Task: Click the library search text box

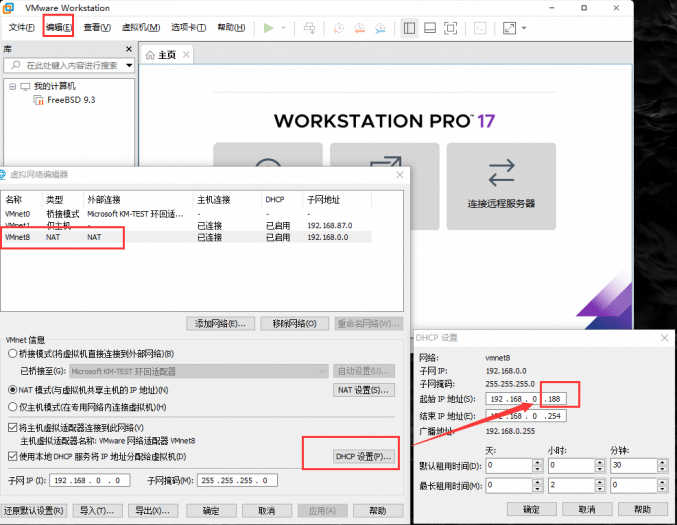Action: click(x=69, y=65)
